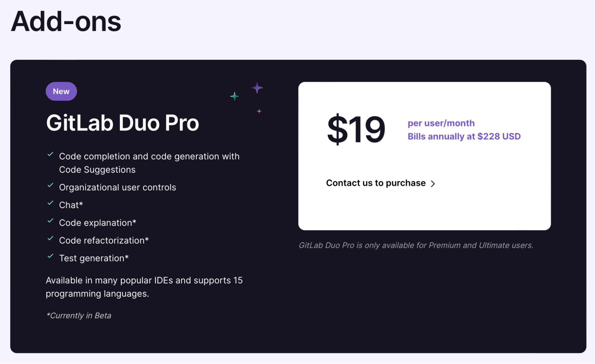Click the chevron arrow after Contact us

coord(433,184)
